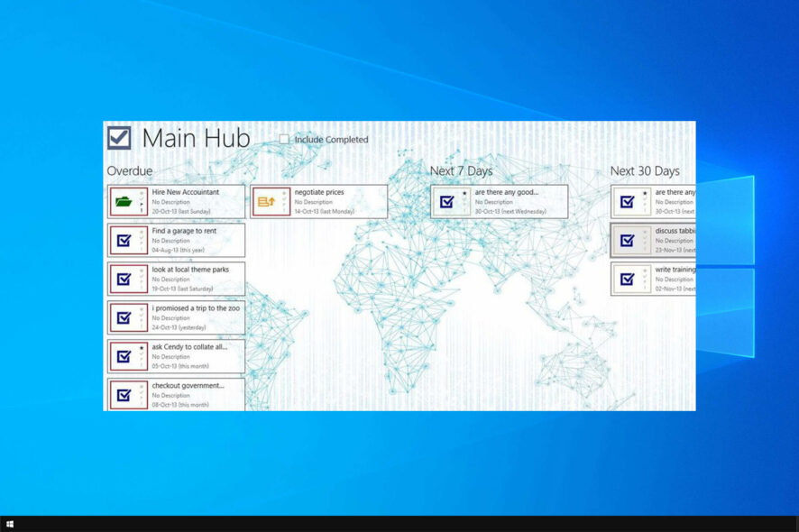Click the checkmark icon on checkout government card
This screenshot has width=799, height=532.
tap(124, 396)
